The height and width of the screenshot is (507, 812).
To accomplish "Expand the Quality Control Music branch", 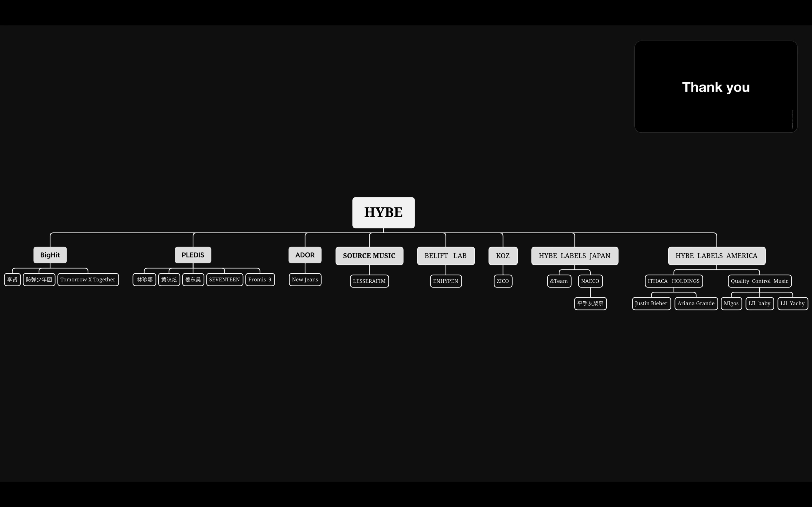I will 759,281.
